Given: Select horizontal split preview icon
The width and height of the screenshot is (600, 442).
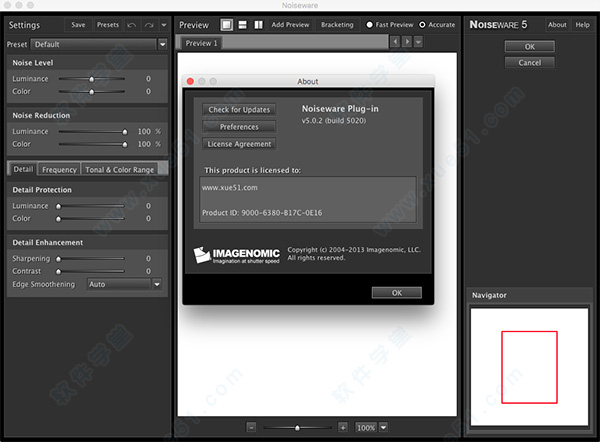Looking at the screenshot, I should 243,25.
